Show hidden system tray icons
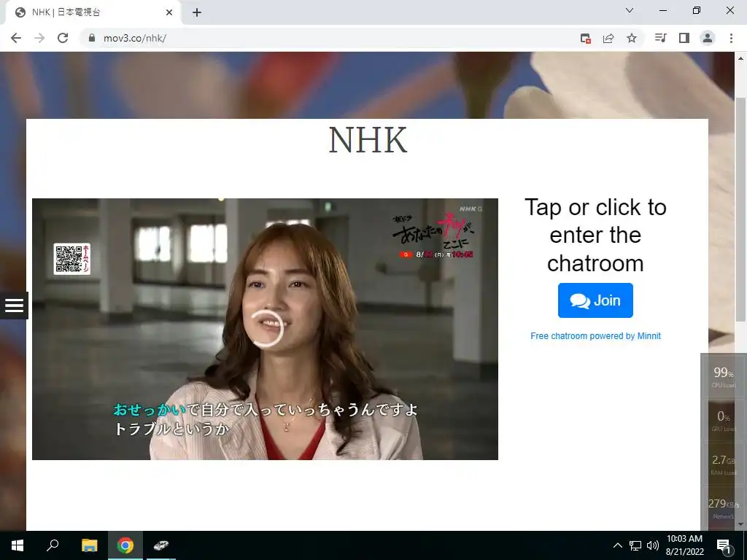Screen dimensions: 747x560 (x=617, y=545)
